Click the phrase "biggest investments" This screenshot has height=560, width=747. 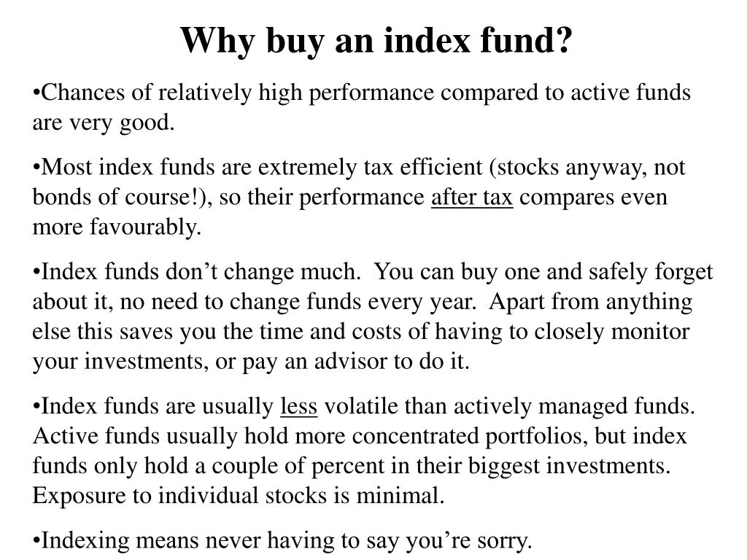tap(569, 467)
